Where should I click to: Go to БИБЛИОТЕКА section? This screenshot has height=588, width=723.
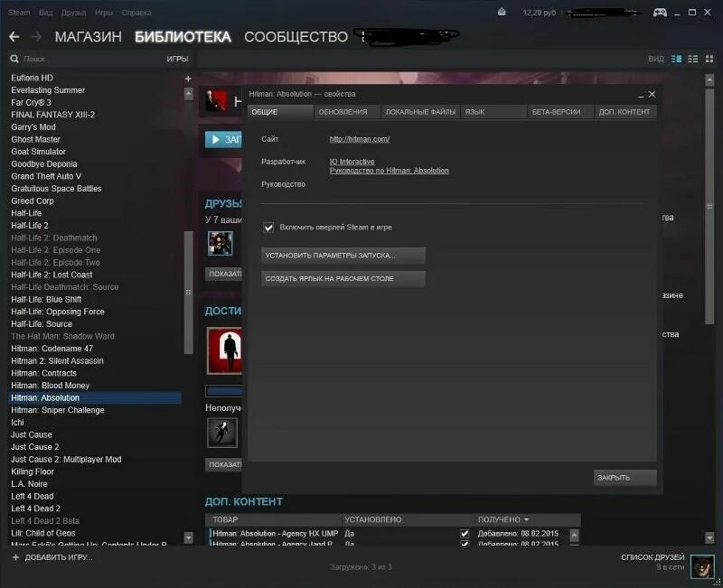[183, 37]
